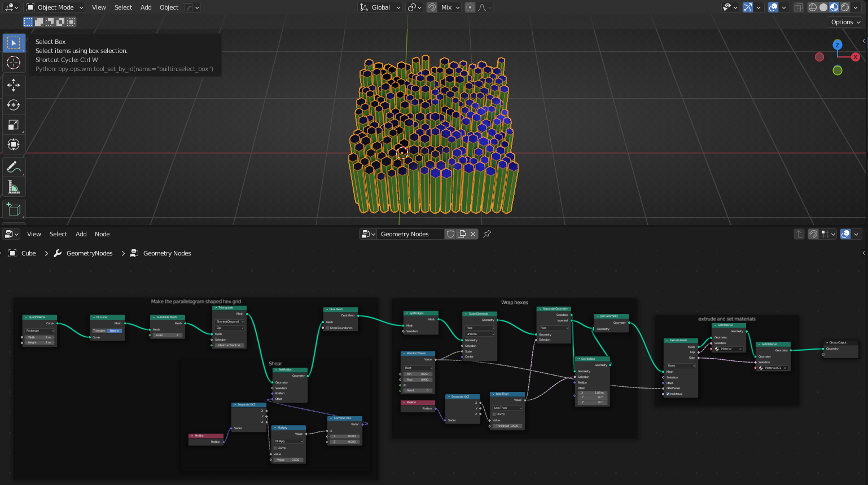Open the Mix snapping dropdown
The height and width of the screenshot is (485, 868).
pyautogui.click(x=450, y=7)
